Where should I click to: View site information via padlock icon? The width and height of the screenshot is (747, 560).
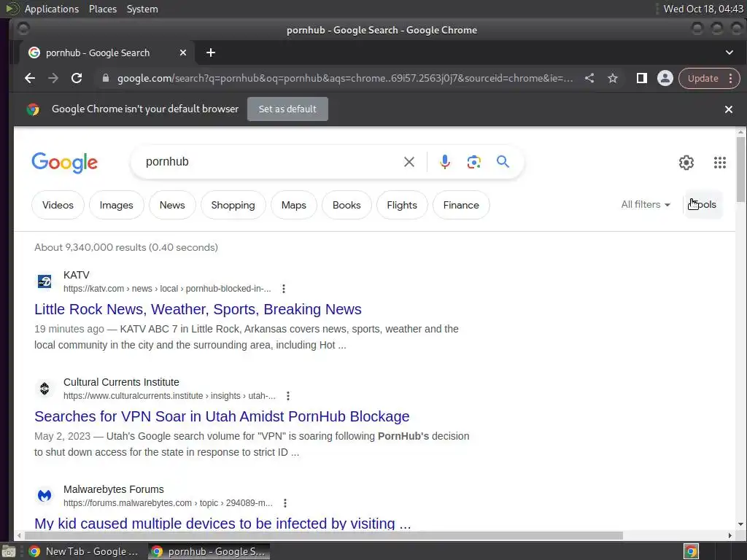[x=106, y=78]
